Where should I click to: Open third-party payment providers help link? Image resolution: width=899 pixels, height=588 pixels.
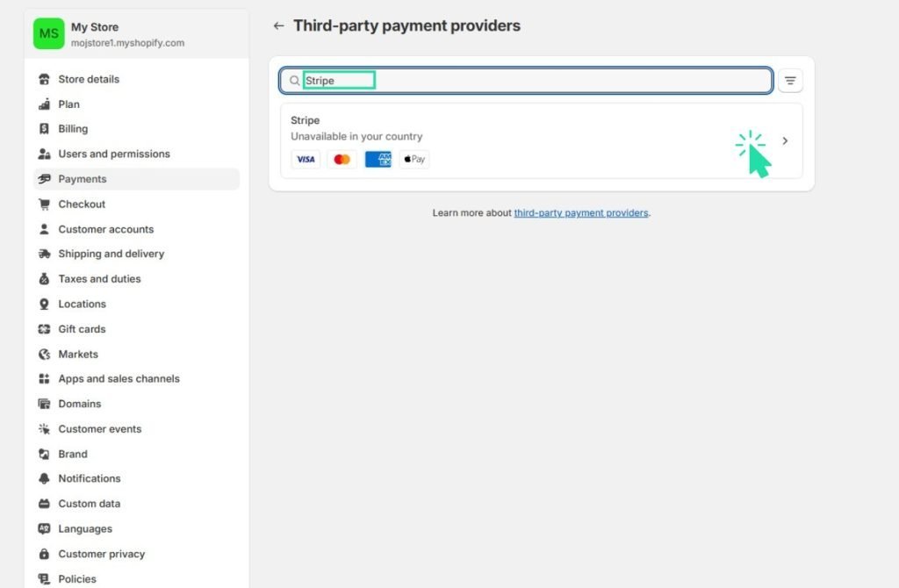(581, 213)
